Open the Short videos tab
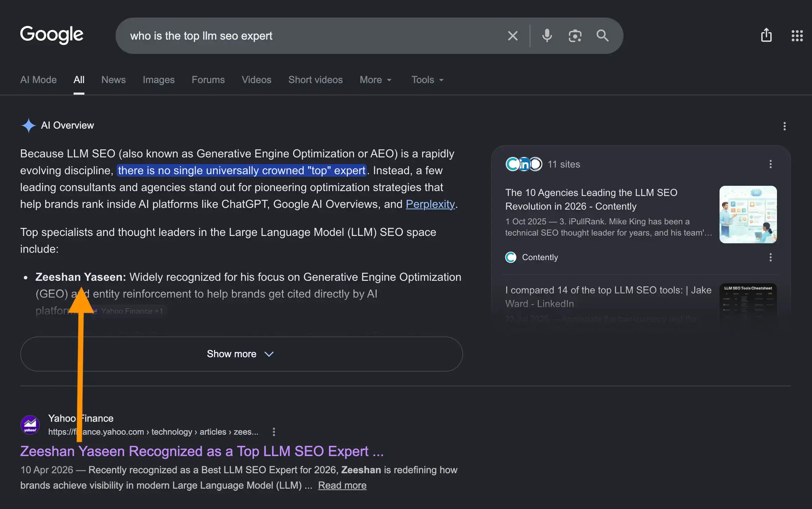This screenshot has height=509, width=812. [x=316, y=80]
